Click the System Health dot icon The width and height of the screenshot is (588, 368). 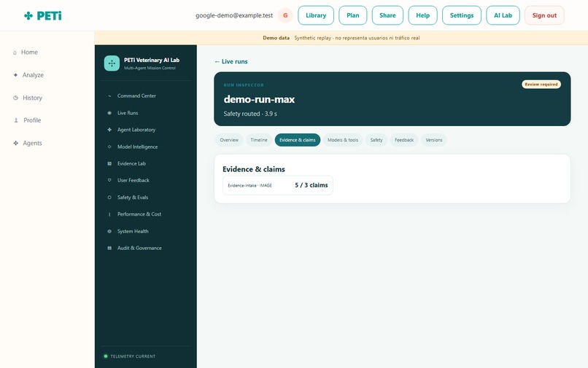pyautogui.click(x=109, y=231)
